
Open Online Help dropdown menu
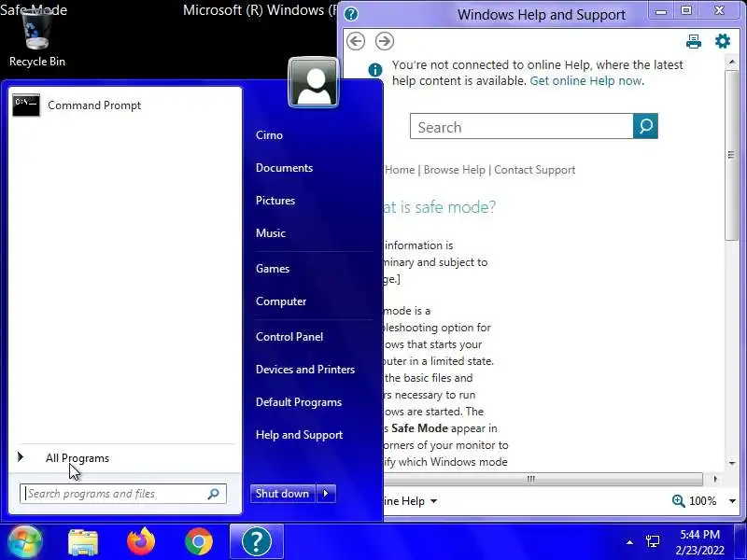tap(409, 501)
